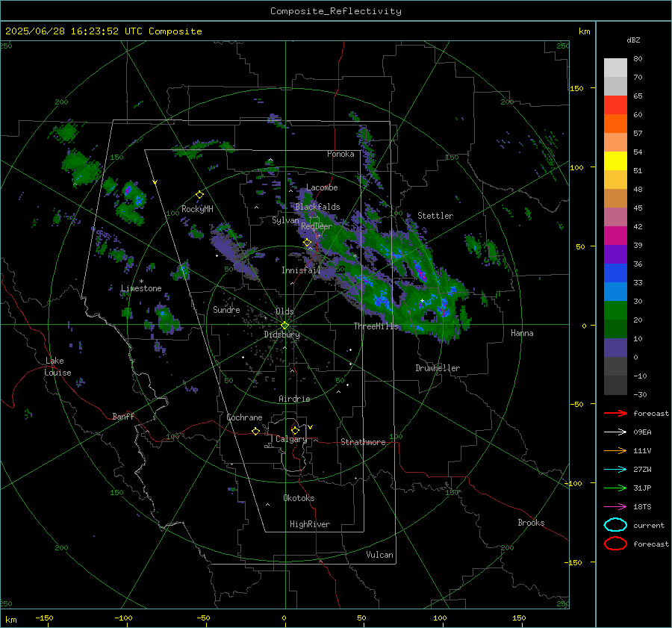Click the Sylvan label on the map

[x=285, y=220]
